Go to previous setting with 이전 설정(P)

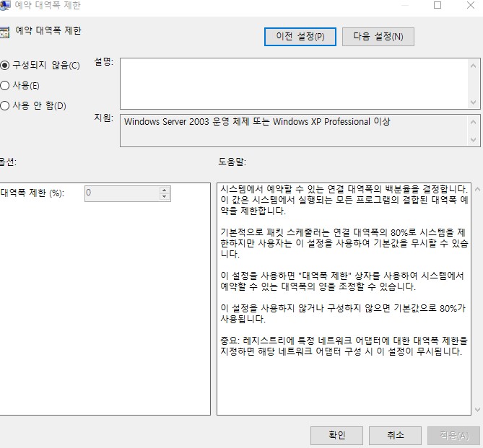pyautogui.click(x=300, y=36)
